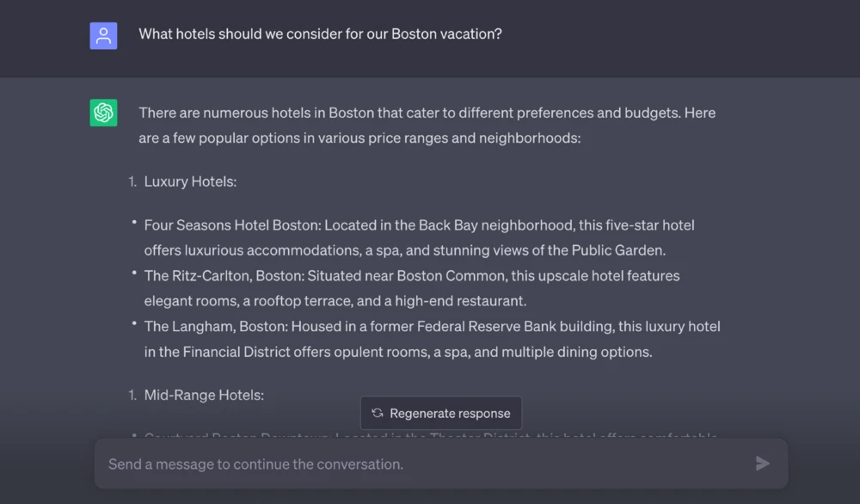Click the user profile avatar icon
Image resolution: width=860 pixels, height=504 pixels.
click(103, 35)
